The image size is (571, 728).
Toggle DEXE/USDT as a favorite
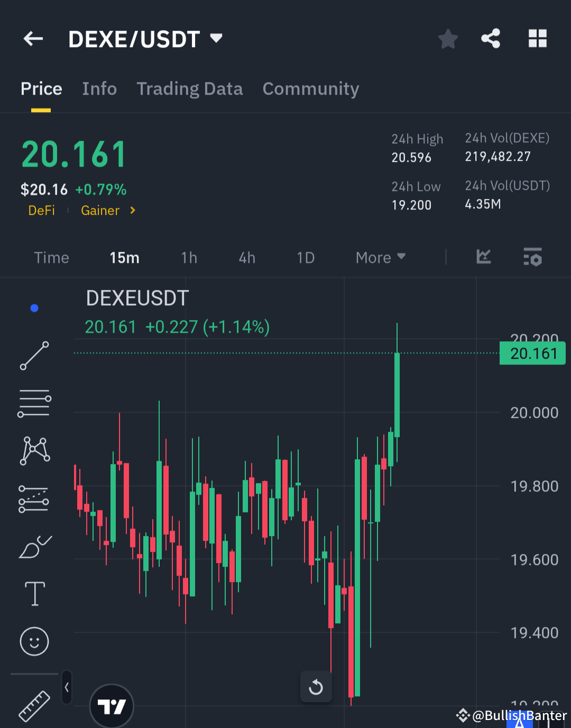(x=448, y=39)
